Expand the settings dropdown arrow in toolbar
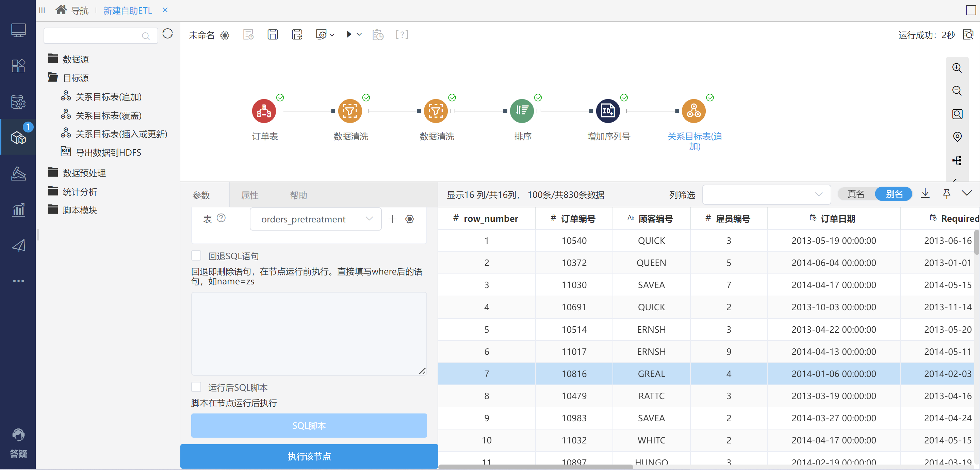Viewport: 980px width, 470px height. pyautogui.click(x=332, y=35)
